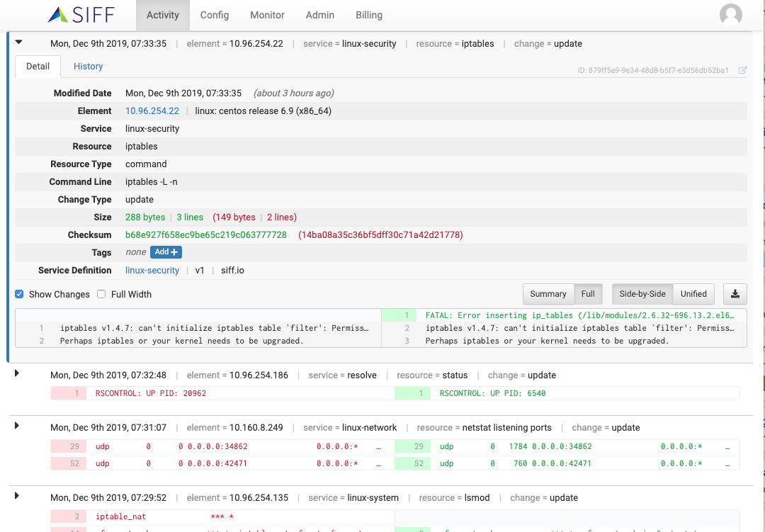Click the iptable_nat removed line

click(x=222, y=516)
